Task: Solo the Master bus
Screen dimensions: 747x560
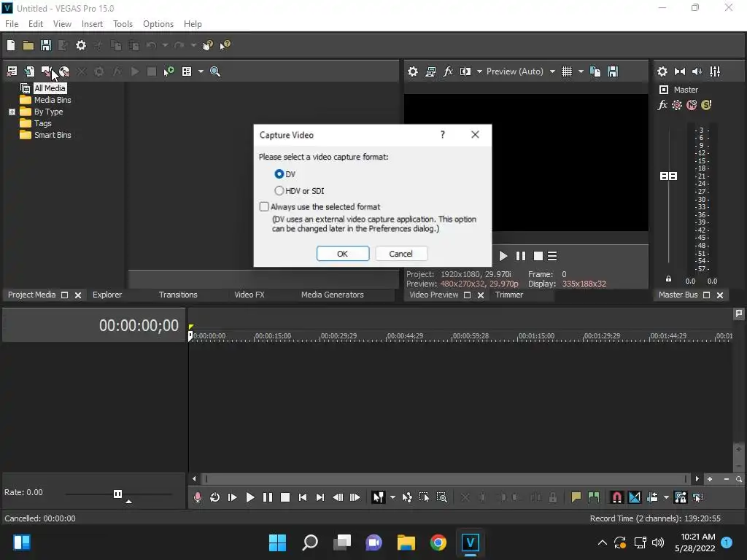Action: pyautogui.click(x=706, y=105)
